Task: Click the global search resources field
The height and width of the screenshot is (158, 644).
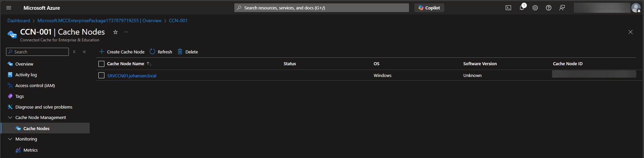Action: (322, 8)
